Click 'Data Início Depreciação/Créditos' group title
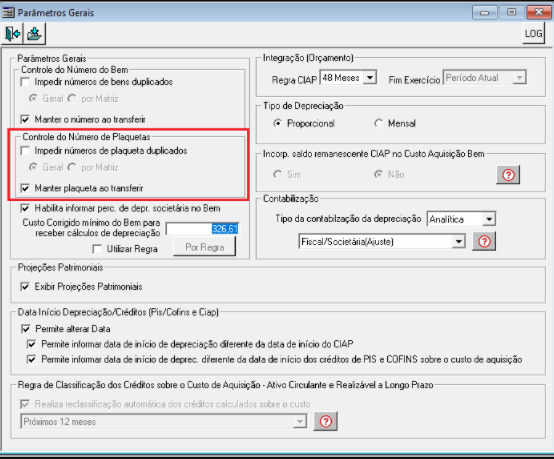 point(118,312)
